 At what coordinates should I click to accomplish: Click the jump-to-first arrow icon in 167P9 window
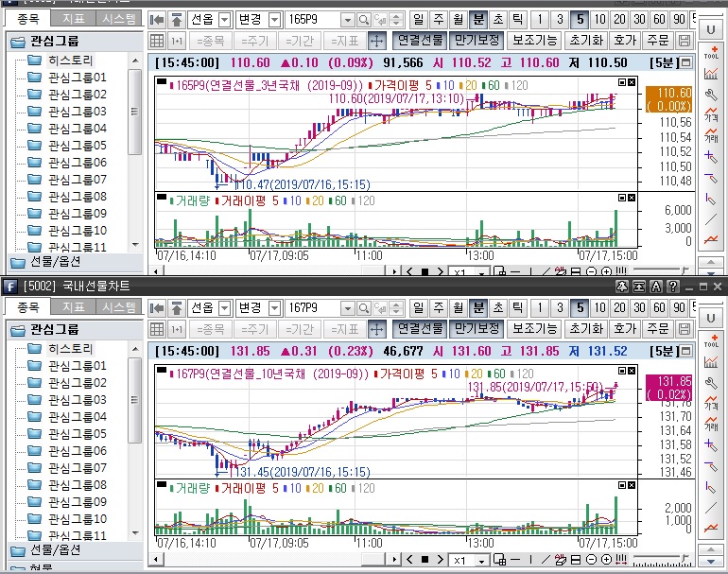click(157, 308)
